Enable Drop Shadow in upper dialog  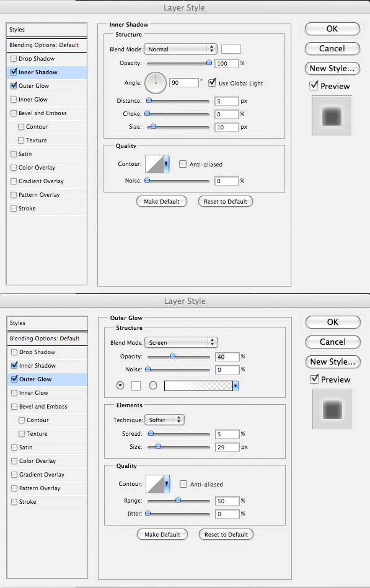14,59
